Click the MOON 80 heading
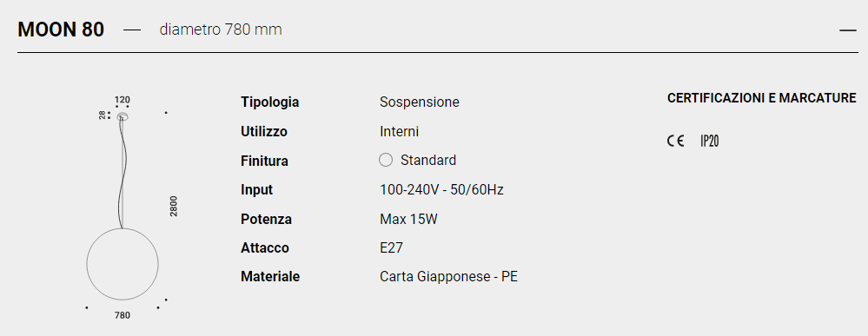This screenshot has width=868, height=336. [61, 30]
